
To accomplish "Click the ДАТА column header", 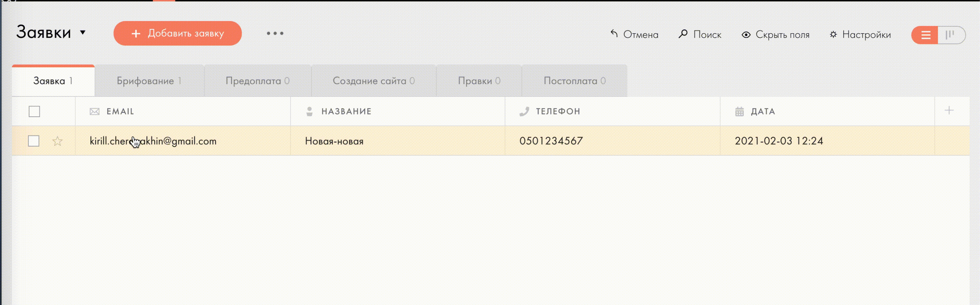I will (x=763, y=111).
